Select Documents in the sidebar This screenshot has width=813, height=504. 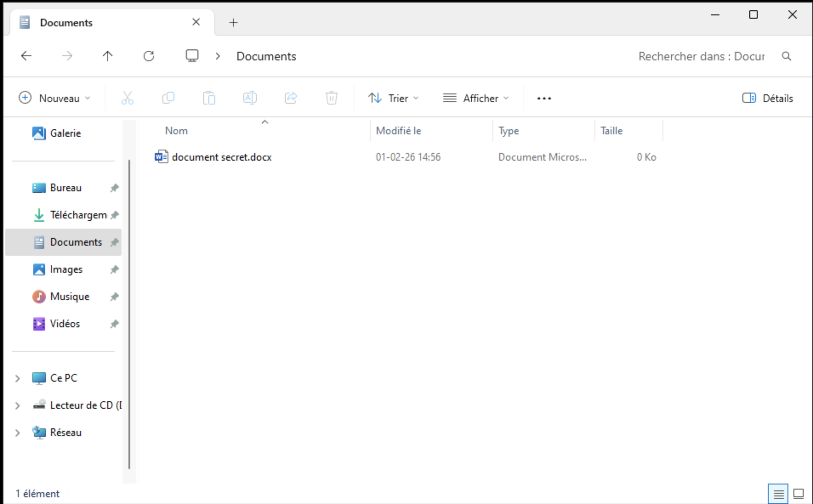coord(64,242)
